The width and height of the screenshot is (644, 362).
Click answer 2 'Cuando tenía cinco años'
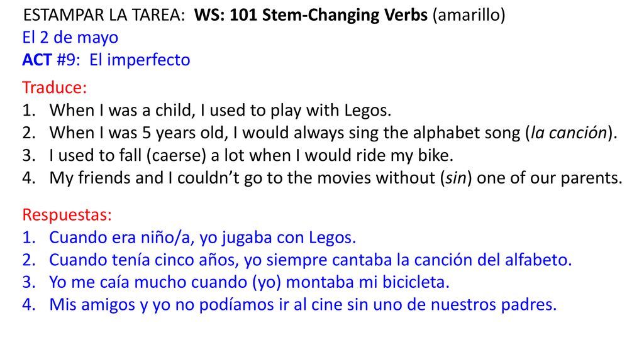tap(311, 260)
